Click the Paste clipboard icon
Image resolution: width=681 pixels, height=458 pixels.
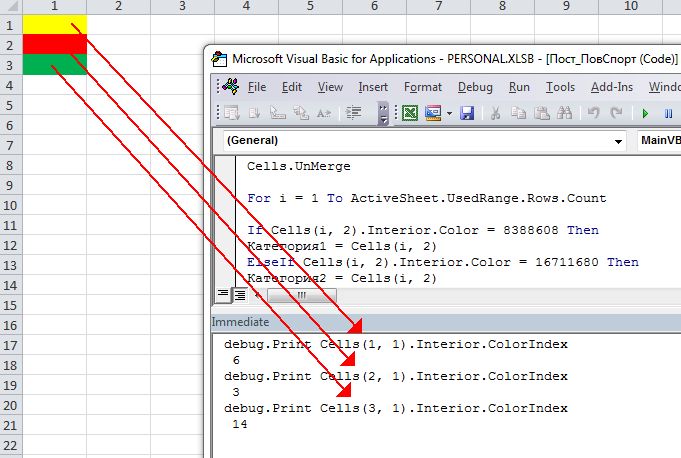tap(542, 113)
